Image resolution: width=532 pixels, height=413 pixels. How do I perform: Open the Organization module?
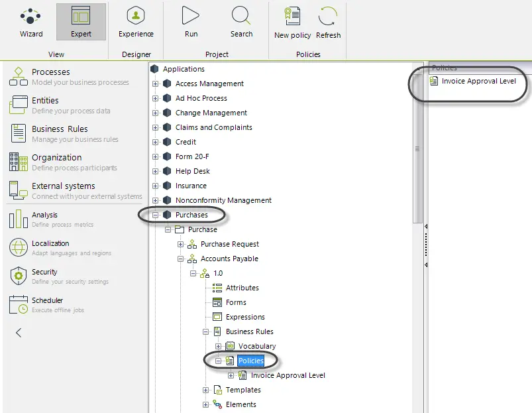63,162
